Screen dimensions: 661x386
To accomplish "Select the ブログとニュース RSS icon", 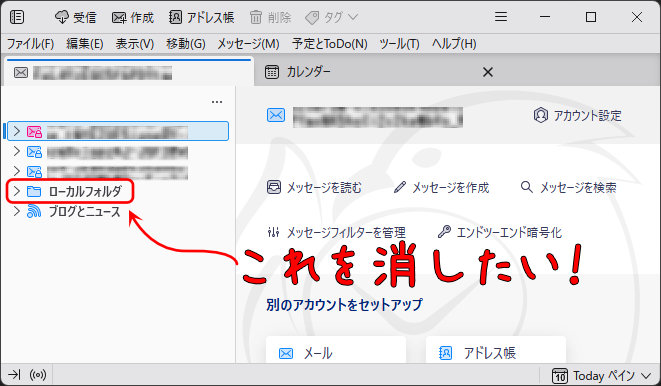I will click(34, 211).
